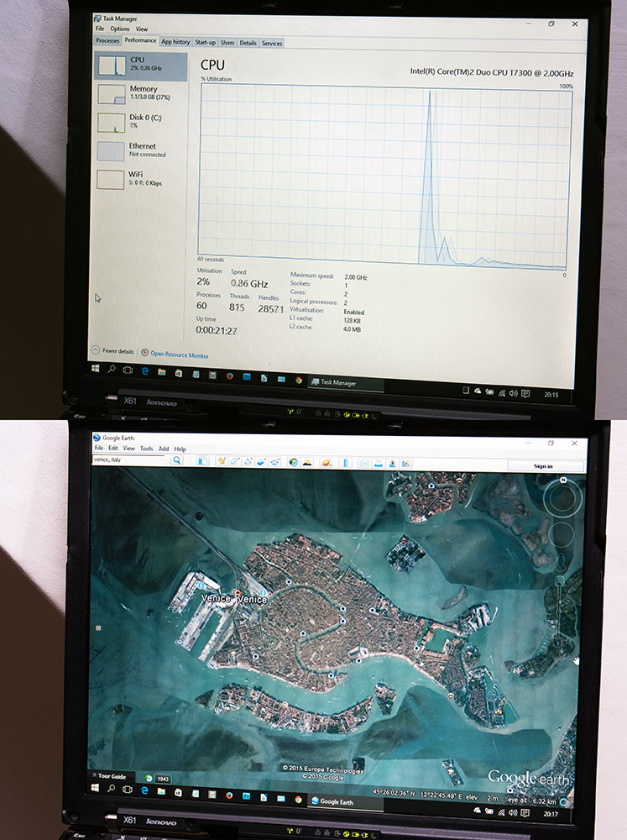Viewport: 627px width, 840px height.
Task: Click volume icon in Task Manager screen tray
Action: pyautogui.click(x=514, y=393)
